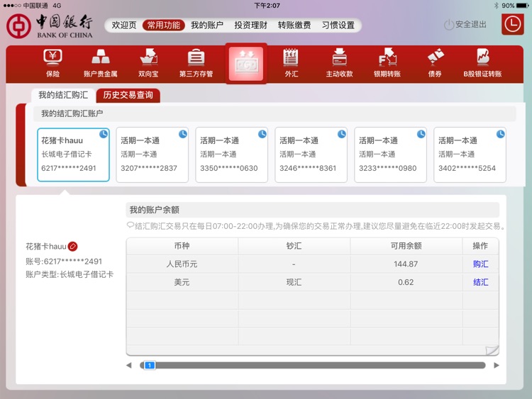Open the 保险 insurance icon

[x=52, y=63]
